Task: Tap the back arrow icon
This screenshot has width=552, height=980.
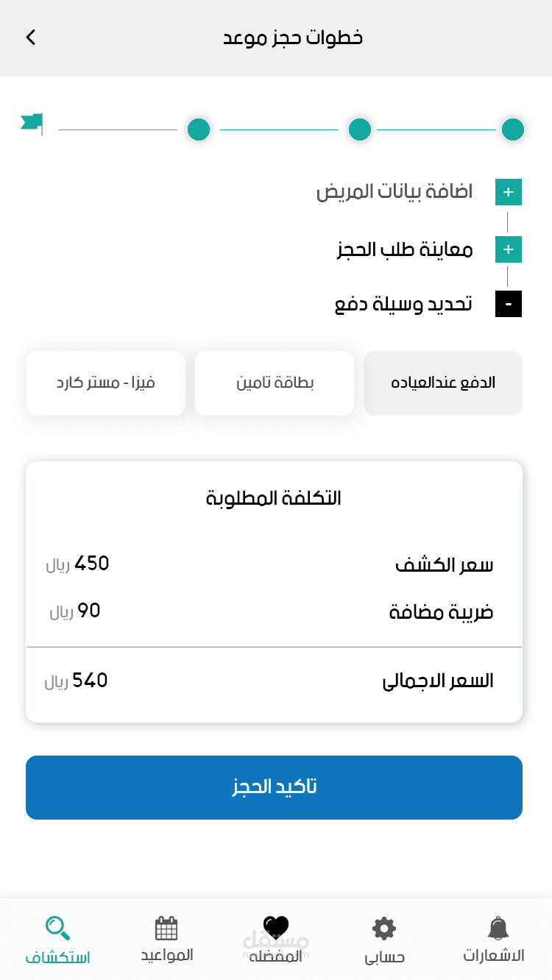Action: tap(31, 38)
